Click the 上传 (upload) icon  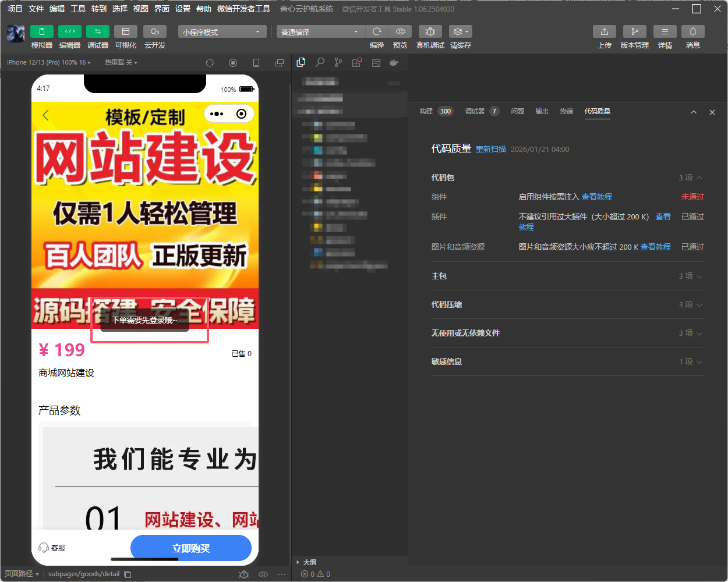point(605,31)
